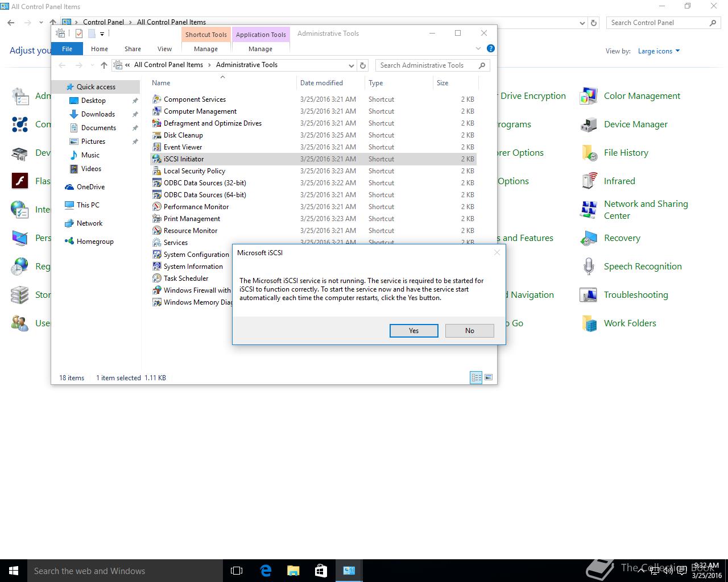Open the Quick Access Toolbar customize dropdown
Screen dimensions: 728x582
point(102,34)
